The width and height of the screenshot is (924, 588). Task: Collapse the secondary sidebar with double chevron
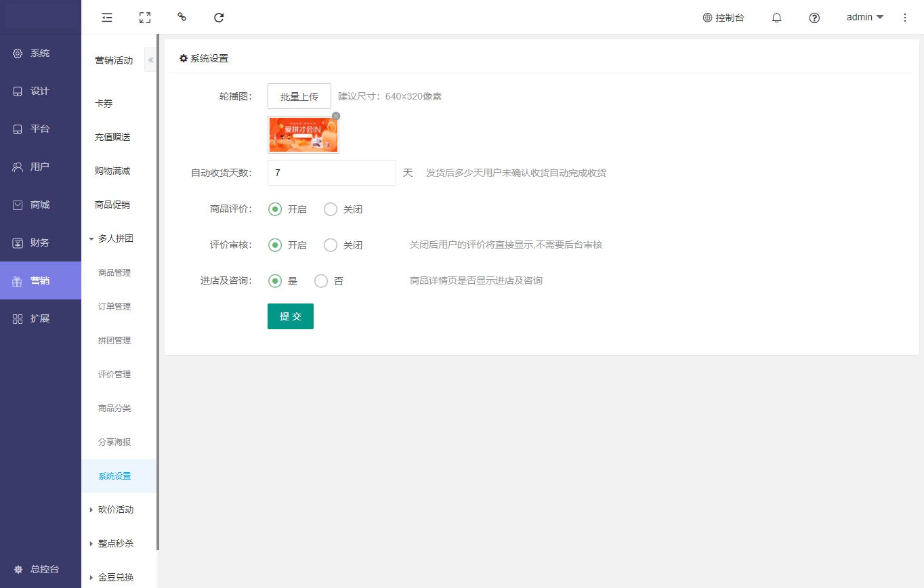[150, 60]
